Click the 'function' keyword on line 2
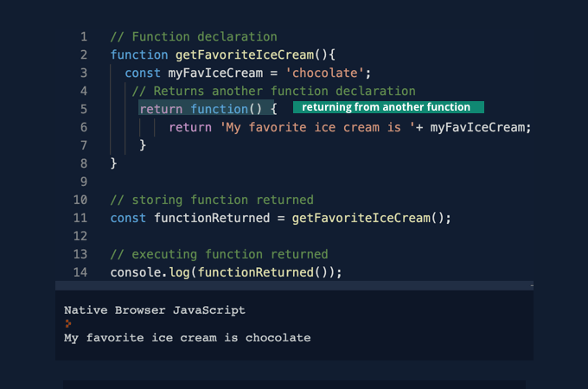Image resolution: width=588 pixels, height=389 pixels. tap(138, 54)
